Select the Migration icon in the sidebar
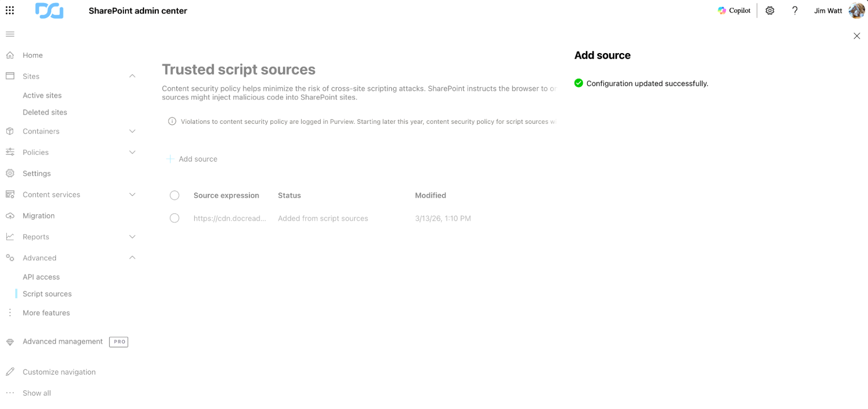 [10, 216]
